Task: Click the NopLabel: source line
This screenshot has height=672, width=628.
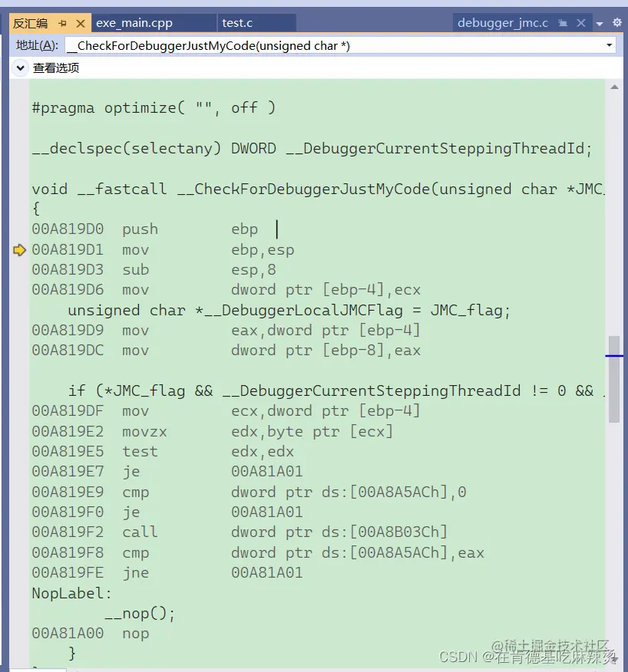Action: tap(71, 594)
